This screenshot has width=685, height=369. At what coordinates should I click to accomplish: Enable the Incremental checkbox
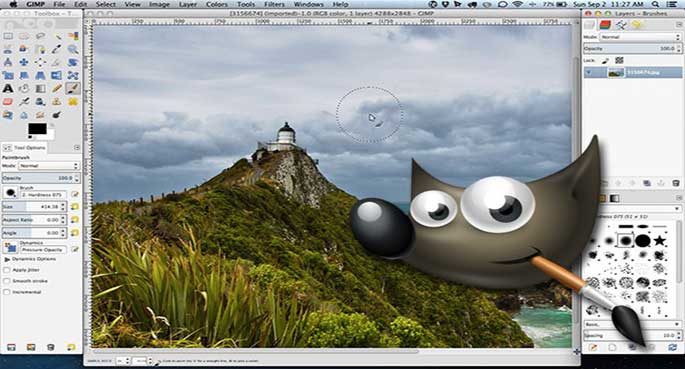click(x=7, y=292)
